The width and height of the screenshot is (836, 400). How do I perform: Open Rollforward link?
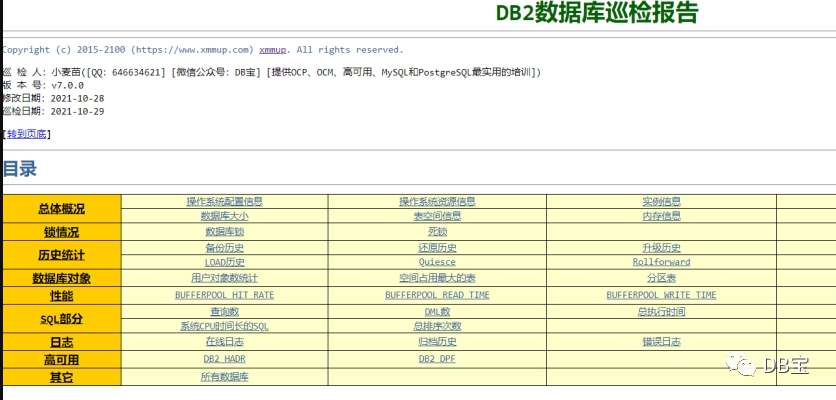pyautogui.click(x=661, y=262)
